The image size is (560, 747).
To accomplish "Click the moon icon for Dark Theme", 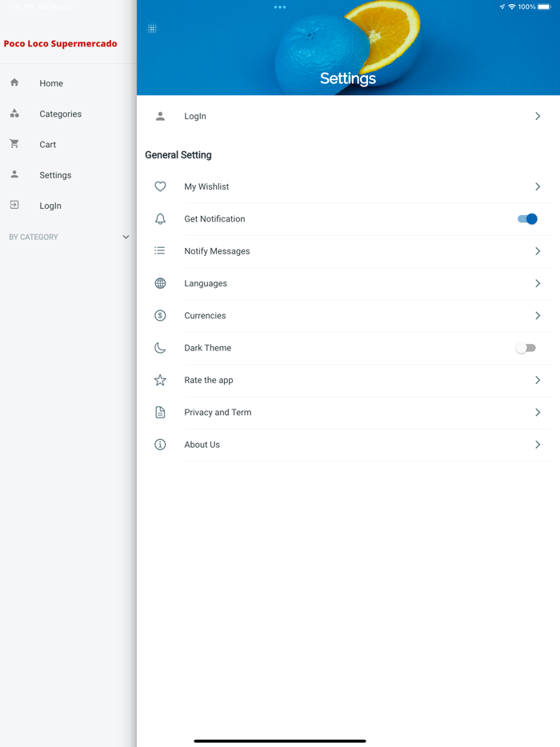I will tap(160, 348).
